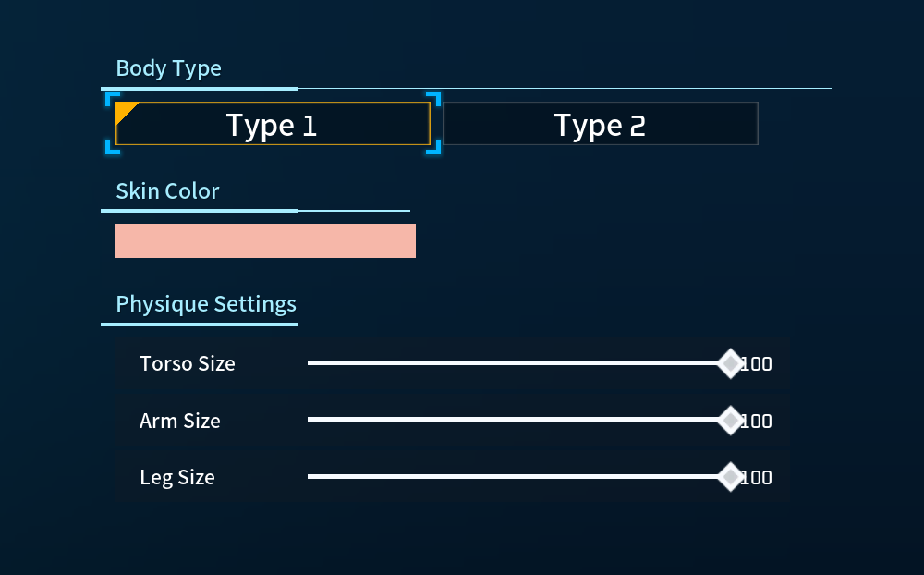Click the Arm Size diamond slider handle
Viewport: 924px width, 575px height.
pyautogui.click(x=730, y=421)
